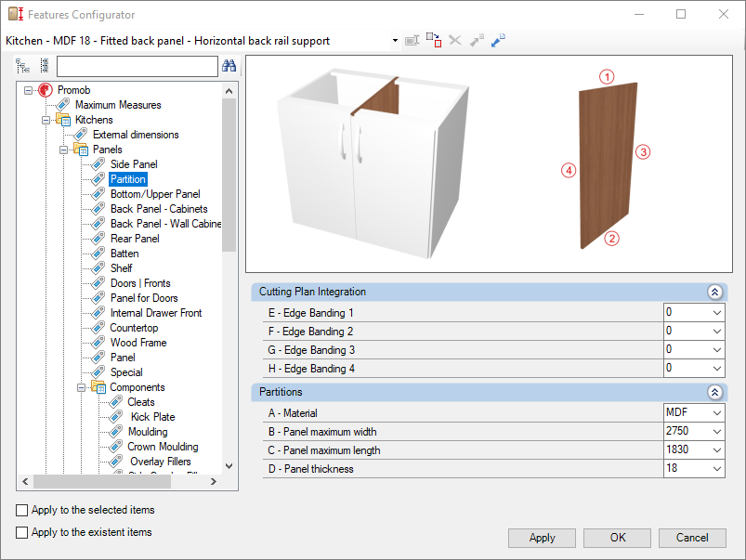
Task: Click the red Promob root icon
Action: pos(46,90)
